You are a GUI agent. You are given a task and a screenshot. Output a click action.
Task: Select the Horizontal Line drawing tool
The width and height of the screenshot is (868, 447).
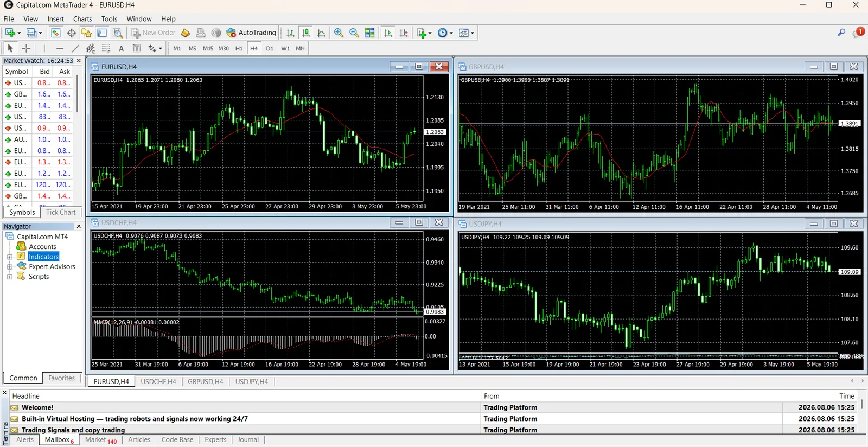pyautogui.click(x=60, y=48)
